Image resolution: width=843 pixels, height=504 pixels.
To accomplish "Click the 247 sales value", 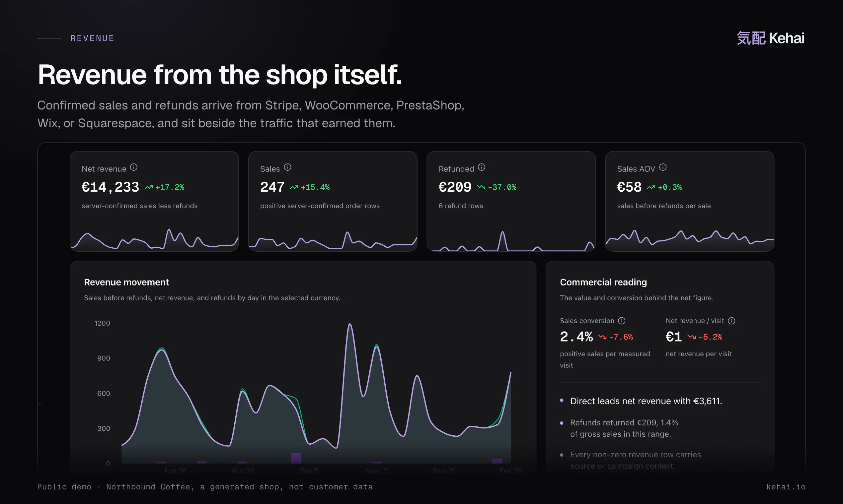I will pos(272,187).
